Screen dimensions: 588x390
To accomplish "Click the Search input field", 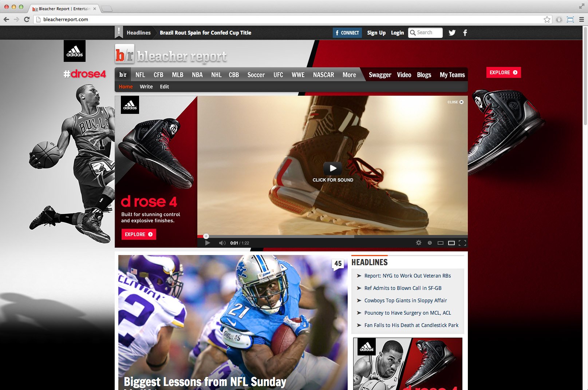I will point(425,32).
